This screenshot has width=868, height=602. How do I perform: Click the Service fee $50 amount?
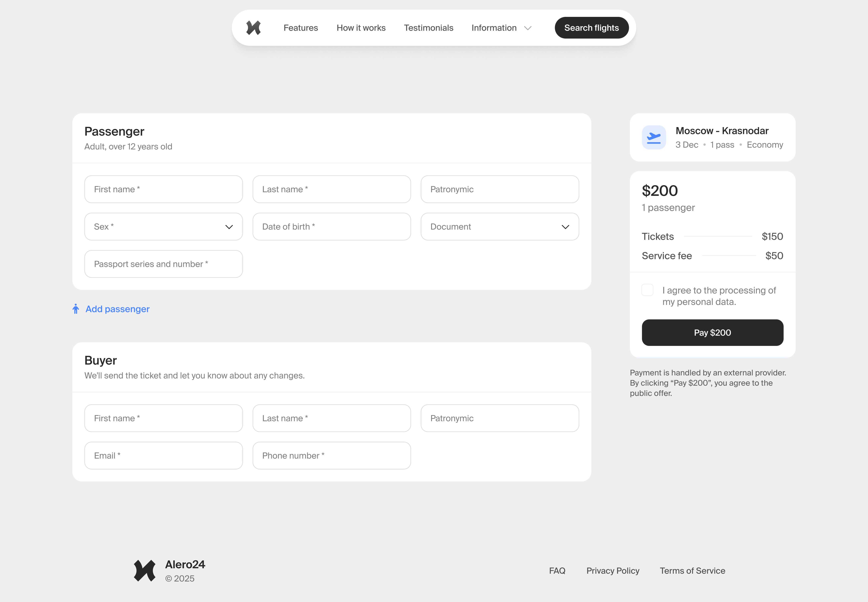[774, 256]
